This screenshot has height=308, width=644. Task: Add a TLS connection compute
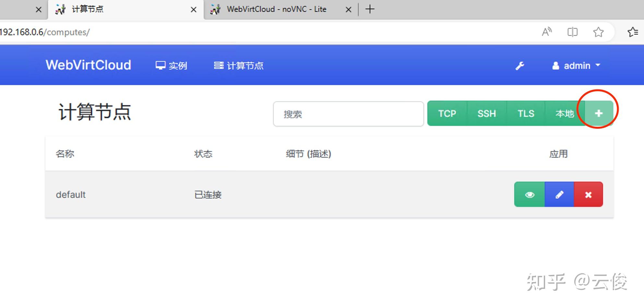(526, 113)
